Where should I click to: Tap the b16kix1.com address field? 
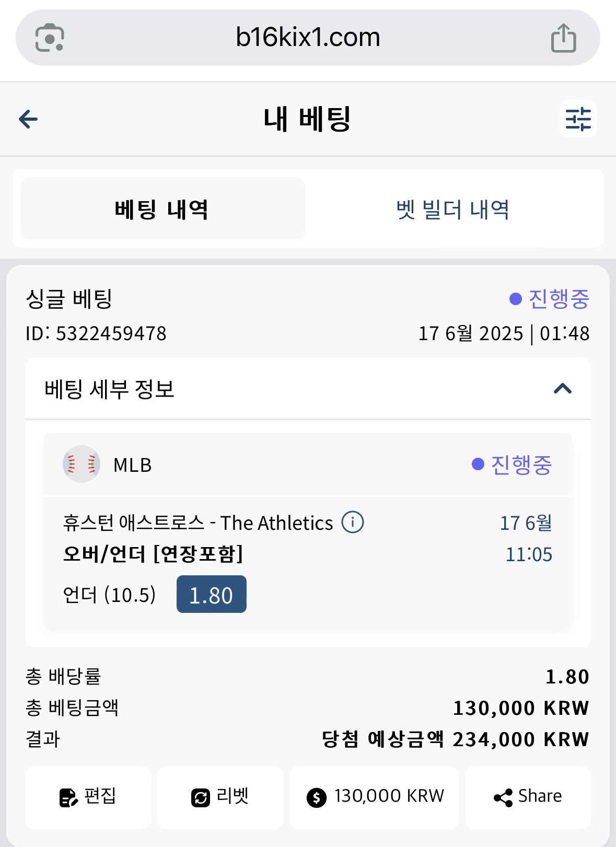coord(308,38)
